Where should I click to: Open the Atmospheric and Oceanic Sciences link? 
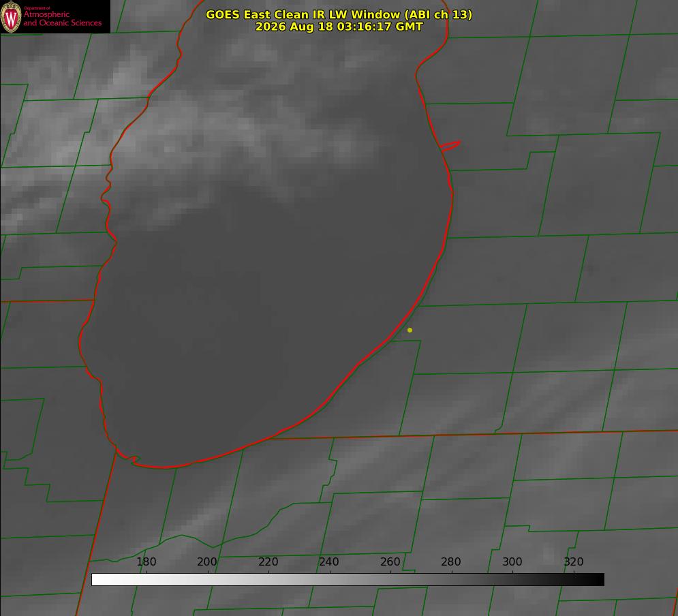(62, 18)
